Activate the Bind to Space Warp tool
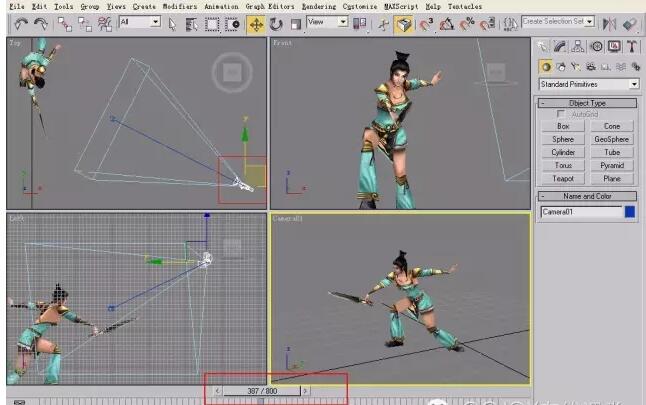Viewport: 646px width, 405px height. pos(105,24)
